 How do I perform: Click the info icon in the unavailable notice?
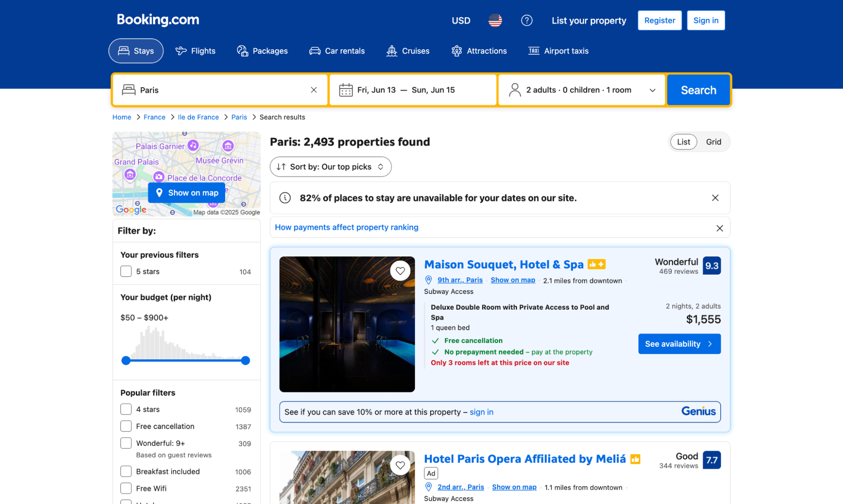285,198
